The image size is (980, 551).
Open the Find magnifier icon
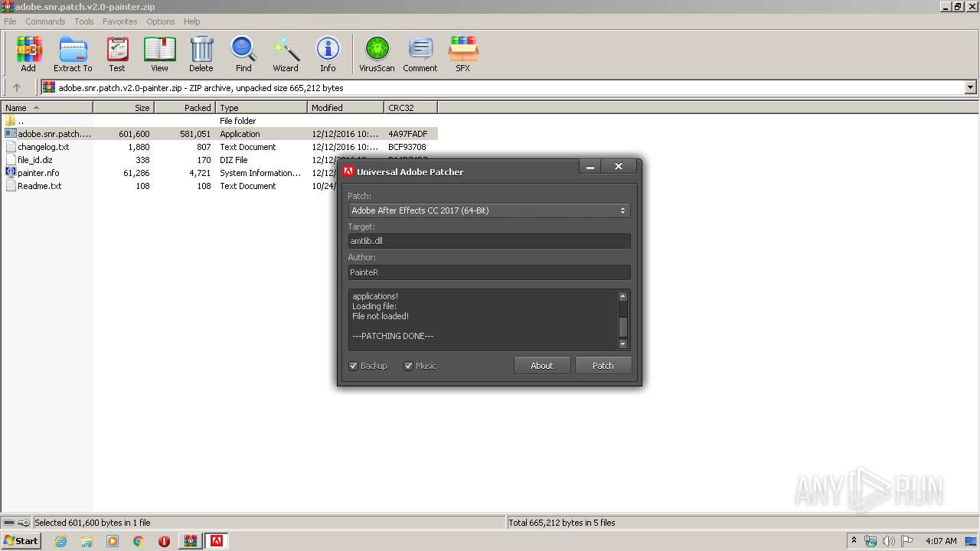click(x=243, y=54)
